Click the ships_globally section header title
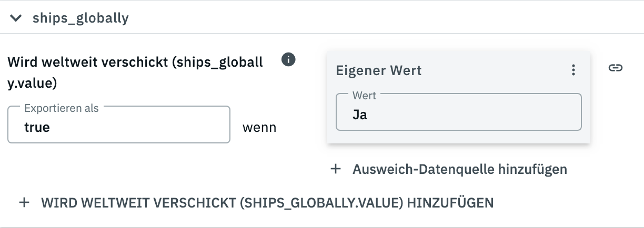This screenshot has width=644, height=228. click(80, 18)
